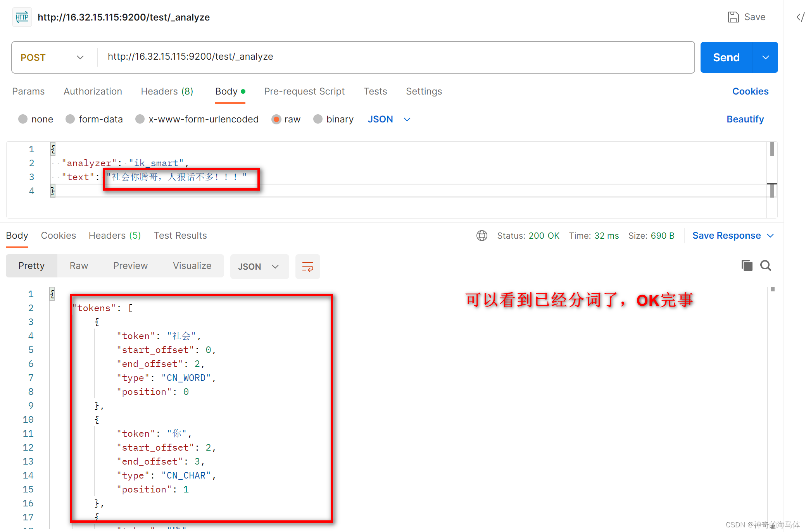
Task: Click the "CN_CHAR" type value
Action: click(x=186, y=475)
